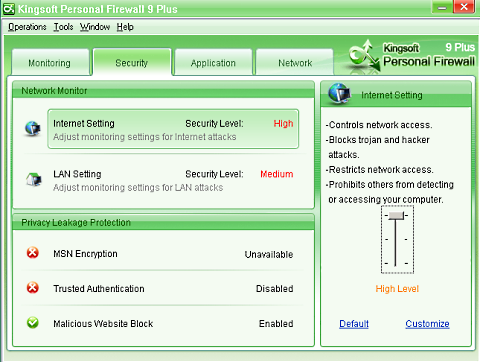Click '-Restricts network access.' description line
The height and width of the screenshot is (362, 480).
(380, 170)
